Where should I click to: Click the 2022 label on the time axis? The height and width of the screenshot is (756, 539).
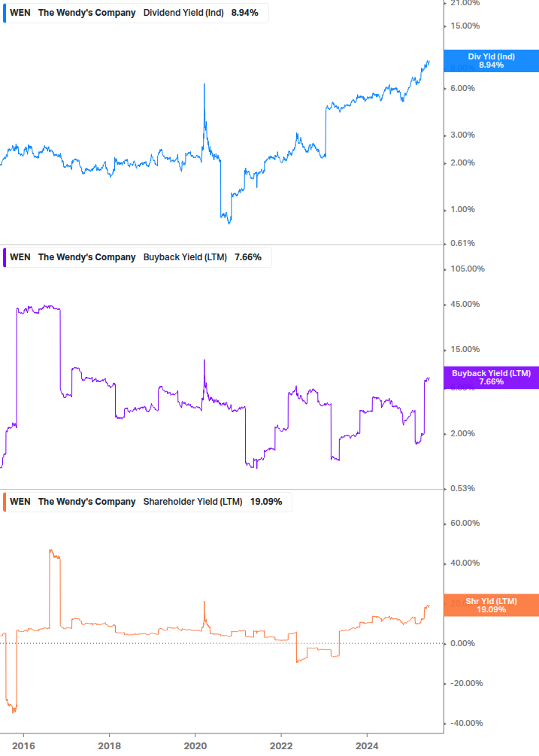point(281,746)
